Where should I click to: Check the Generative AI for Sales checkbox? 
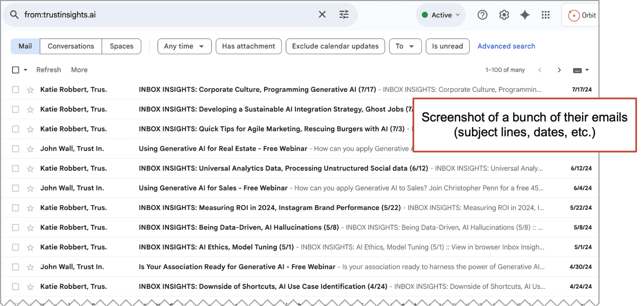click(x=15, y=188)
